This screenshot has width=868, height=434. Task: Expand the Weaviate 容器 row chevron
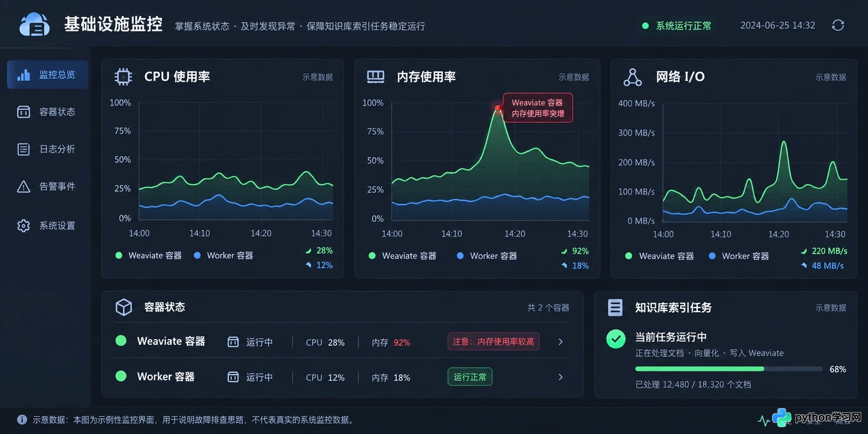[561, 342]
